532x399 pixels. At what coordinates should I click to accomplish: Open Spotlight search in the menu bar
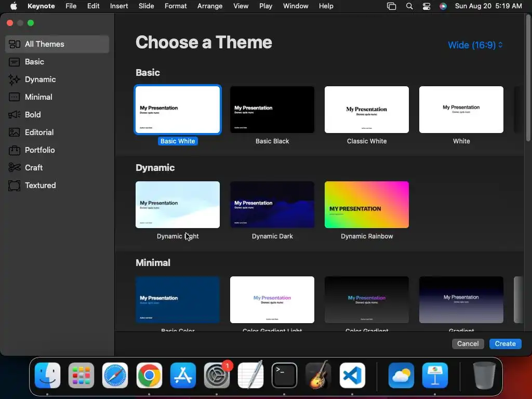click(409, 6)
